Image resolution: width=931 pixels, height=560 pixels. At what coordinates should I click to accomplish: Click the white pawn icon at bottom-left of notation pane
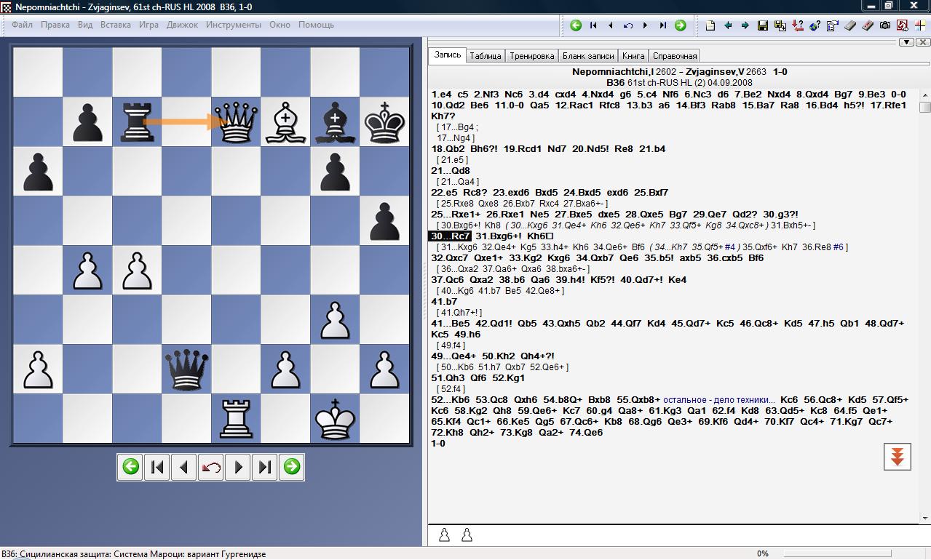(444, 535)
